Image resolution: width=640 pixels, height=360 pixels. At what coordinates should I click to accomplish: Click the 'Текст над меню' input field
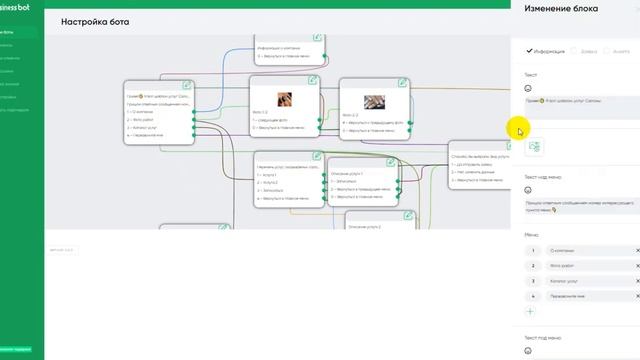pos(582,207)
